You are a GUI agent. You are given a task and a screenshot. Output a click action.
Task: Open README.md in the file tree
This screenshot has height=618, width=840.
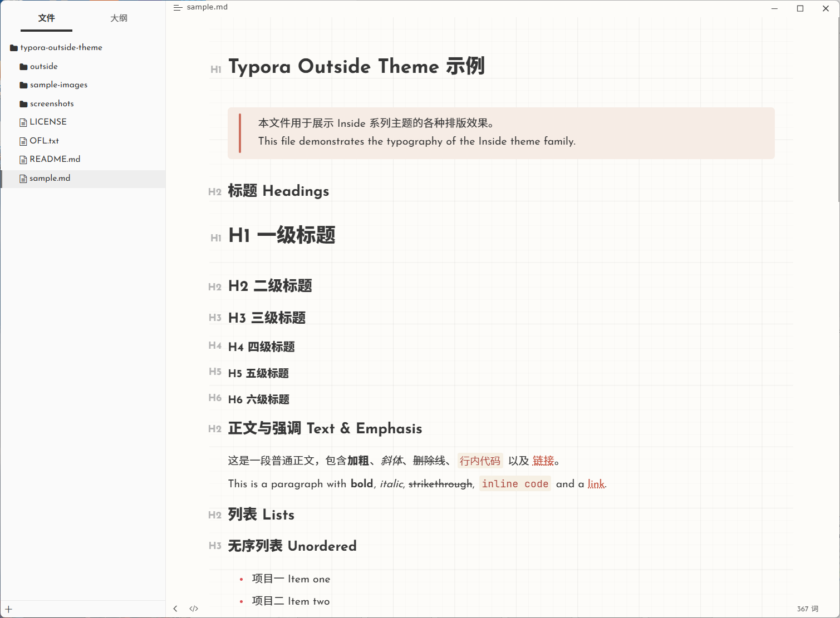55,159
